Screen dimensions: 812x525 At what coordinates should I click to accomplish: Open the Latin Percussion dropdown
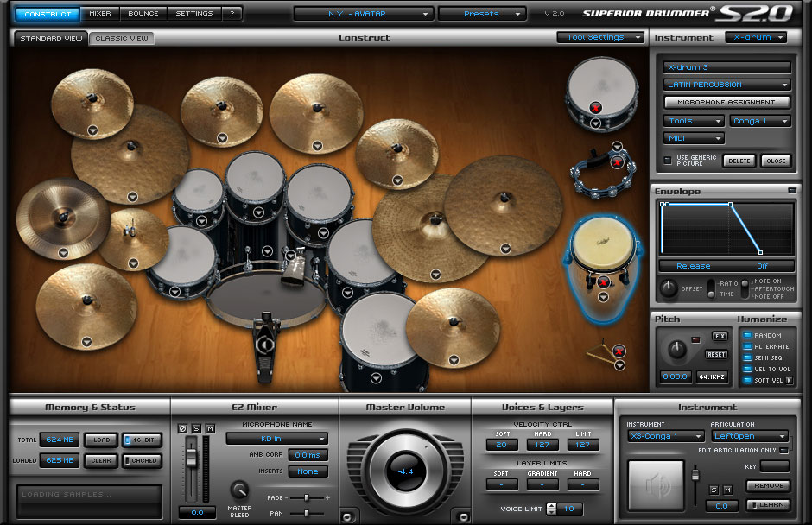[x=726, y=85]
